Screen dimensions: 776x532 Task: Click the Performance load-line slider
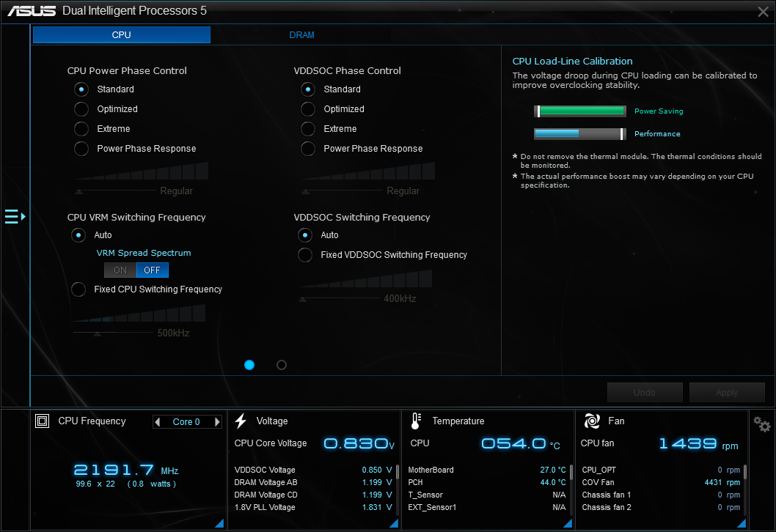point(580,134)
